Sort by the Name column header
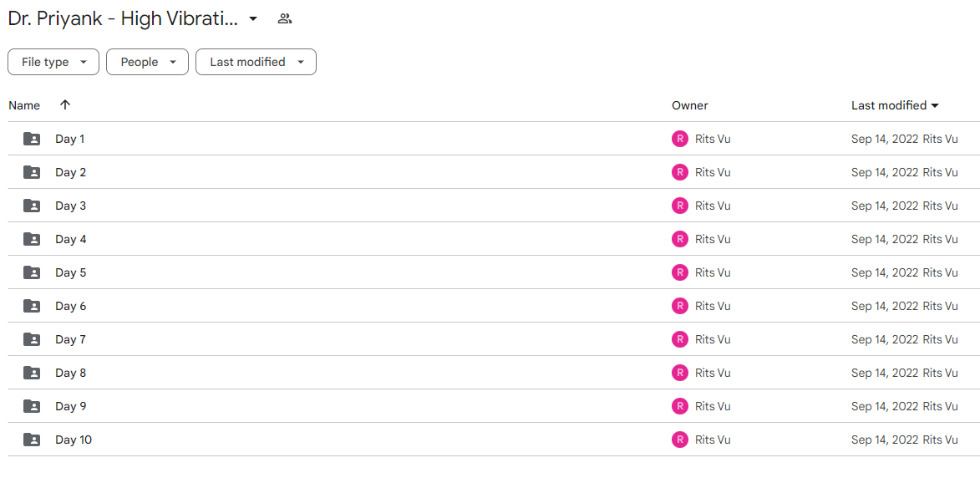Viewport: 980px width, 478px height. pos(24,105)
